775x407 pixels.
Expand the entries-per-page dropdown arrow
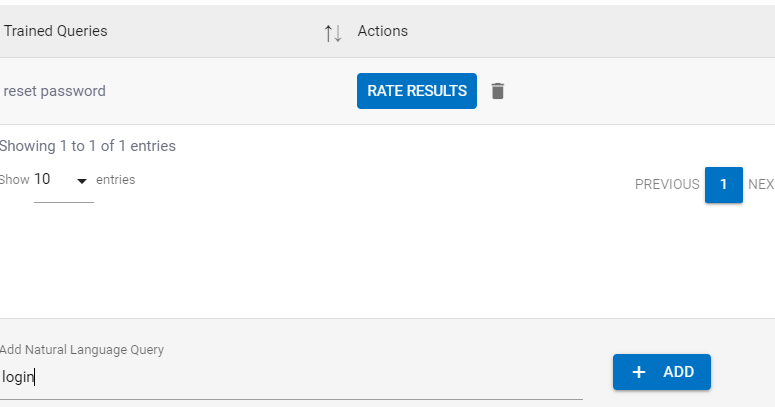coord(82,181)
